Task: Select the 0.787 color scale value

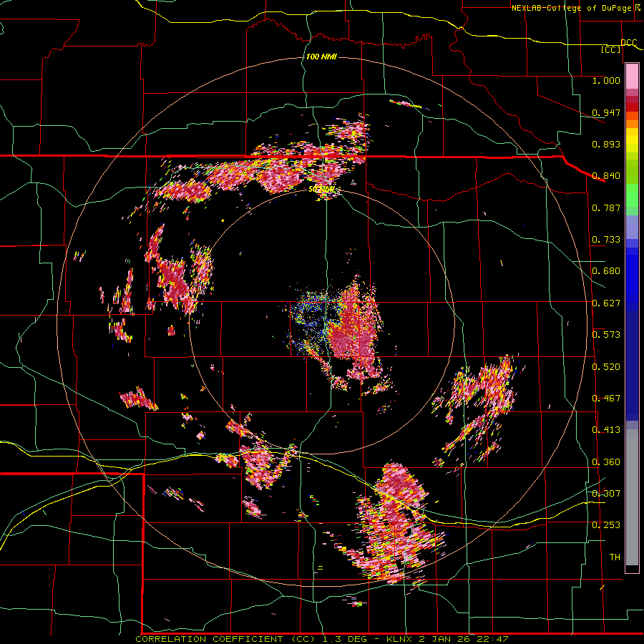Action: coord(606,208)
